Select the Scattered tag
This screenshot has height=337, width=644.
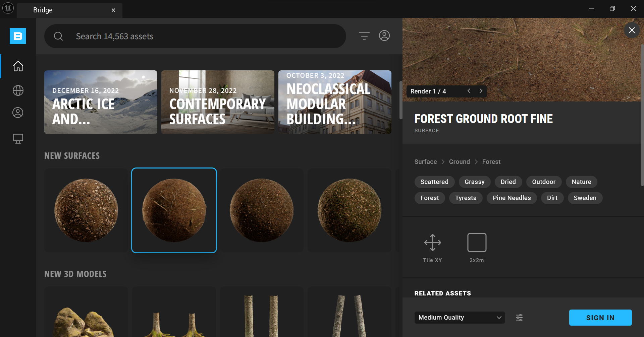(x=434, y=182)
